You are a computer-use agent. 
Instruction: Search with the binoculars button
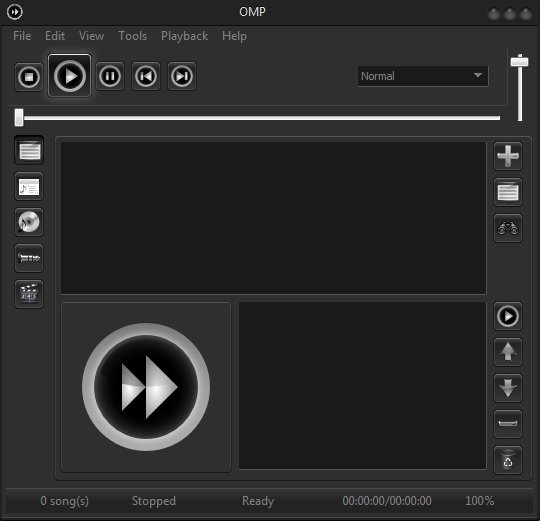point(508,228)
